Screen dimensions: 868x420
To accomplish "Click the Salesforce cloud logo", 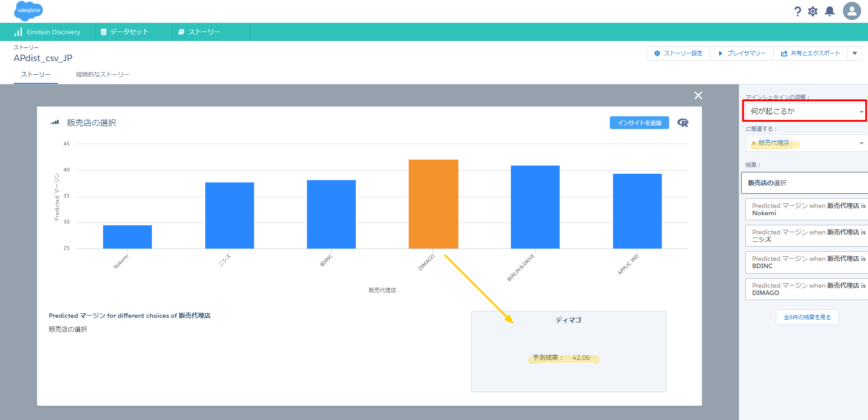I will [28, 11].
